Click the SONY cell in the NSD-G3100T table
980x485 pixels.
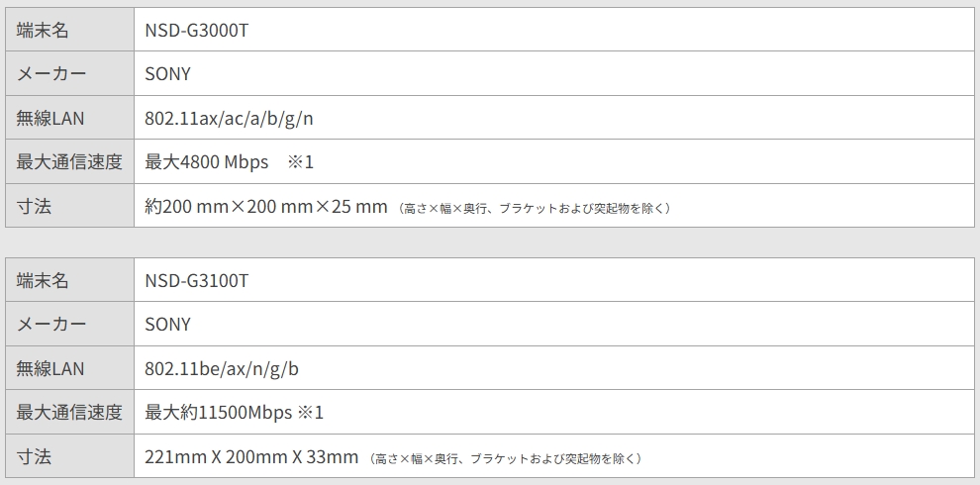167,325
